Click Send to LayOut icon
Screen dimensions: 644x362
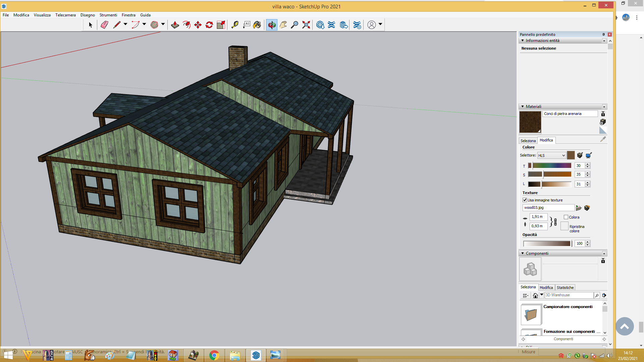coord(343,25)
